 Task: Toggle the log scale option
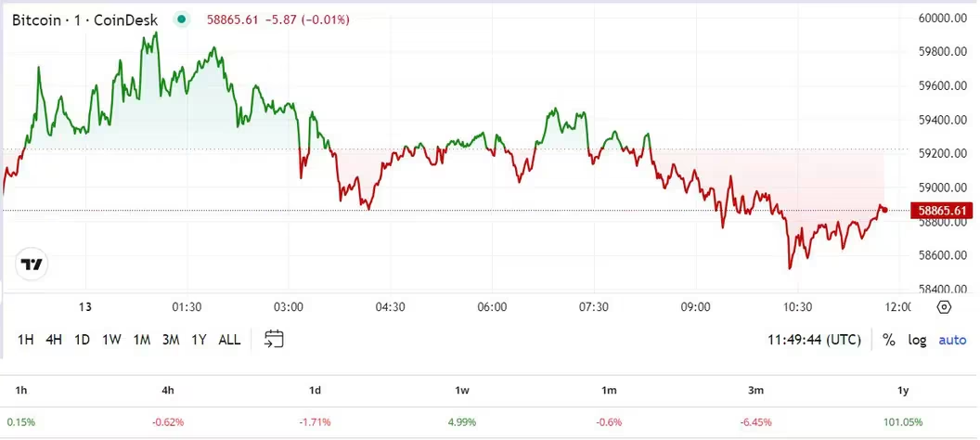click(x=917, y=340)
